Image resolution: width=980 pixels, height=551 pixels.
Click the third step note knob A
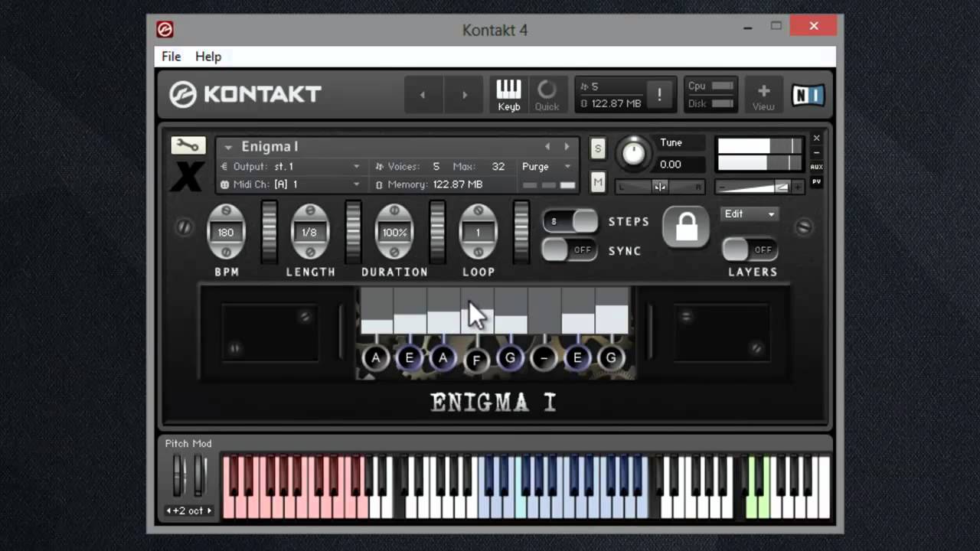[x=443, y=357]
